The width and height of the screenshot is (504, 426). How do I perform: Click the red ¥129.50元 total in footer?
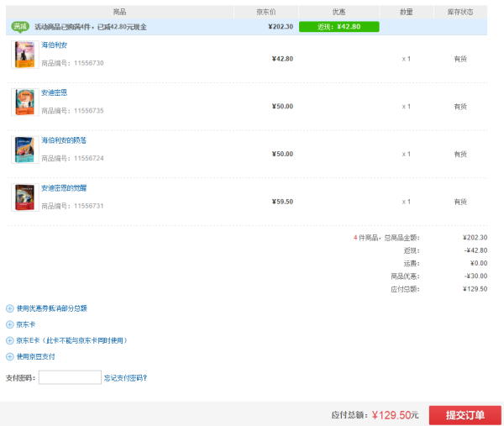pyautogui.click(x=395, y=415)
